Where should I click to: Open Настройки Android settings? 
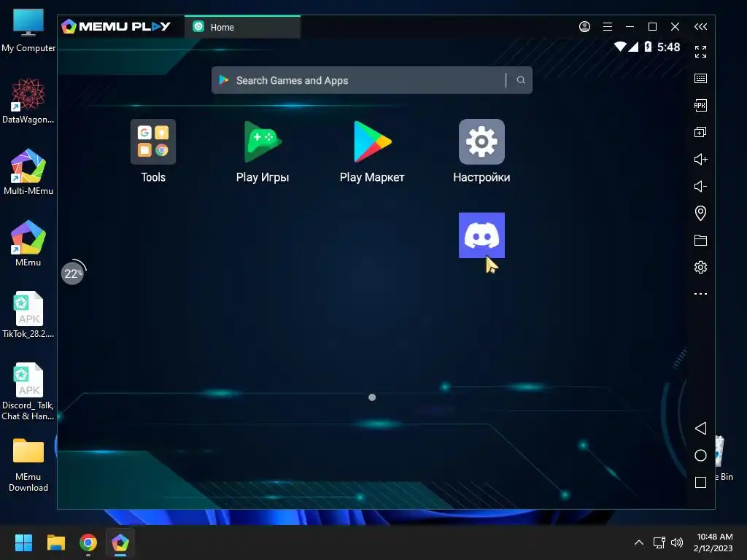tap(481, 151)
